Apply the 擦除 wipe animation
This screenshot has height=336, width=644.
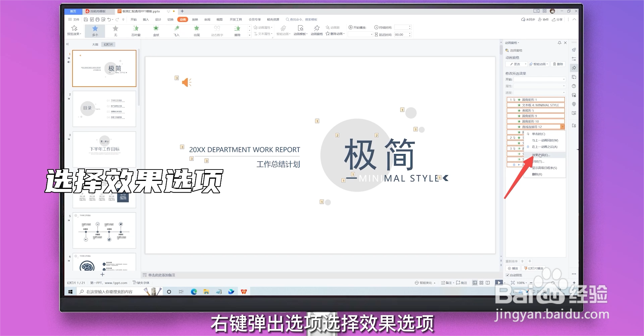(x=237, y=31)
